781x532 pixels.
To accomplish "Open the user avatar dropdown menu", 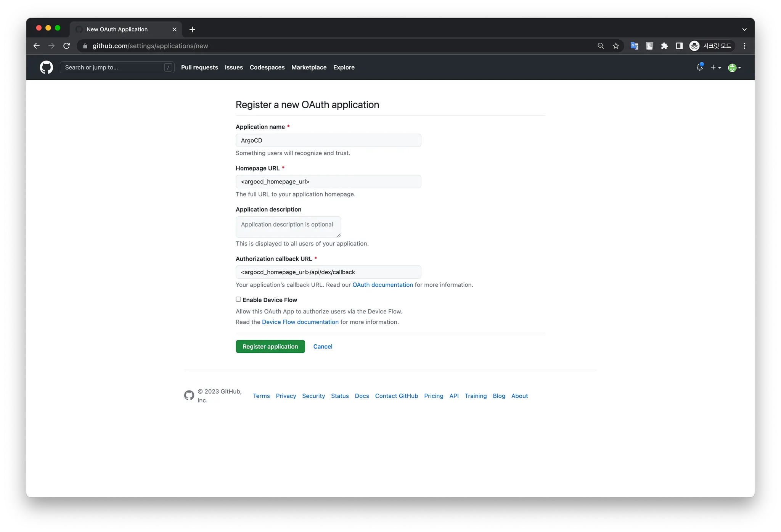I will [x=734, y=68].
